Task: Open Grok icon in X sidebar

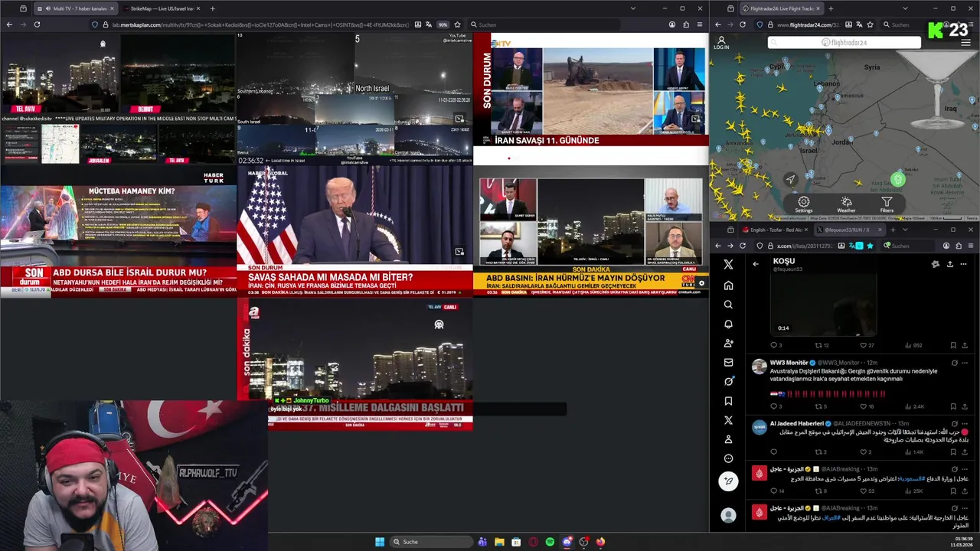Action: (728, 381)
